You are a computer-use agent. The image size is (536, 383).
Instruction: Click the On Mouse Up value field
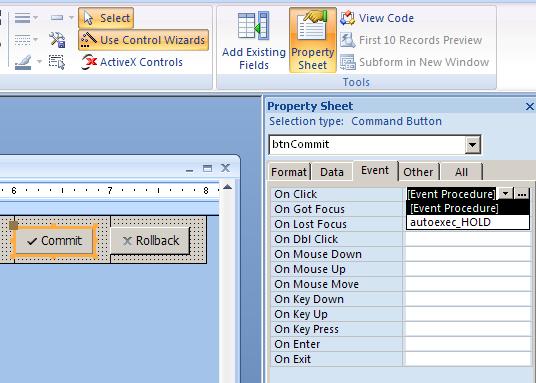(x=467, y=269)
